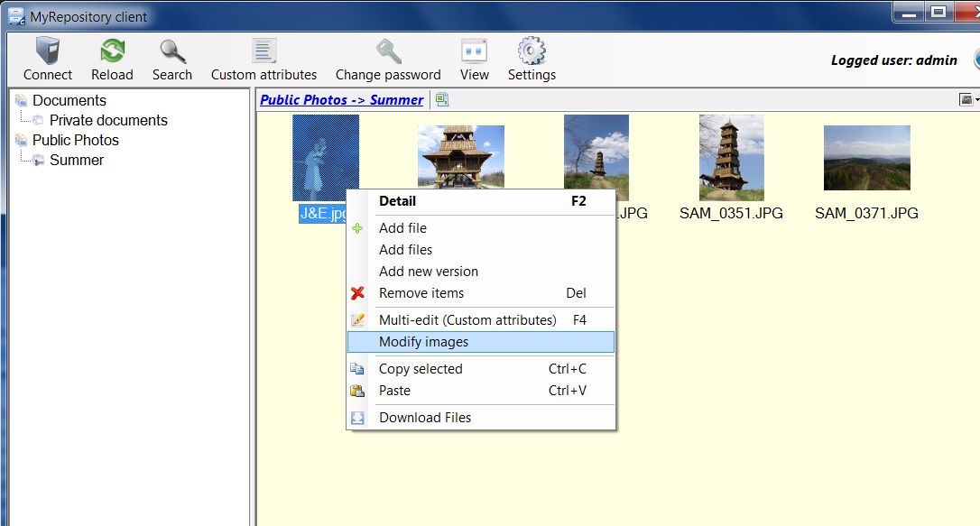Image resolution: width=980 pixels, height=526 pixels.
Task: Click the Excel export icon beside the breadcrumb
Action: 441,99
